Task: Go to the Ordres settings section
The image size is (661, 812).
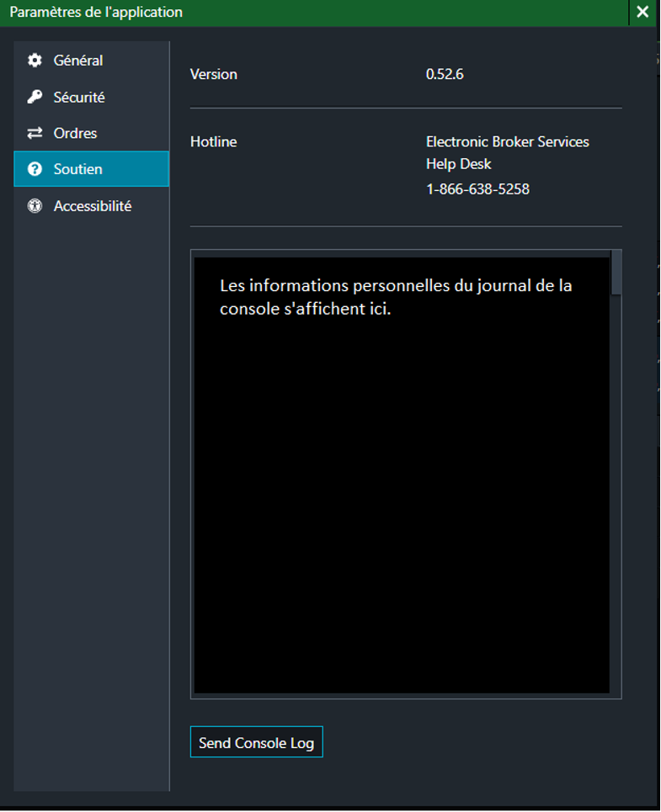Action: [x=75, y=133]
